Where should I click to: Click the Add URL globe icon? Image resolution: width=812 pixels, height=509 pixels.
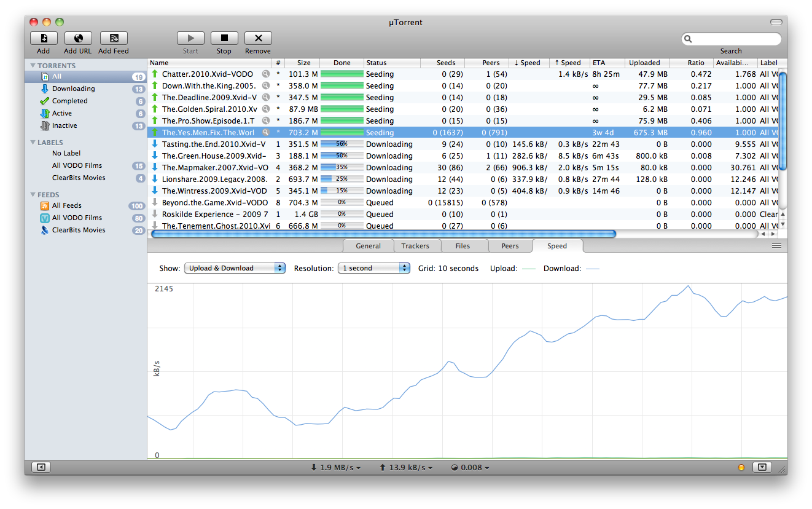click(78, 38)
